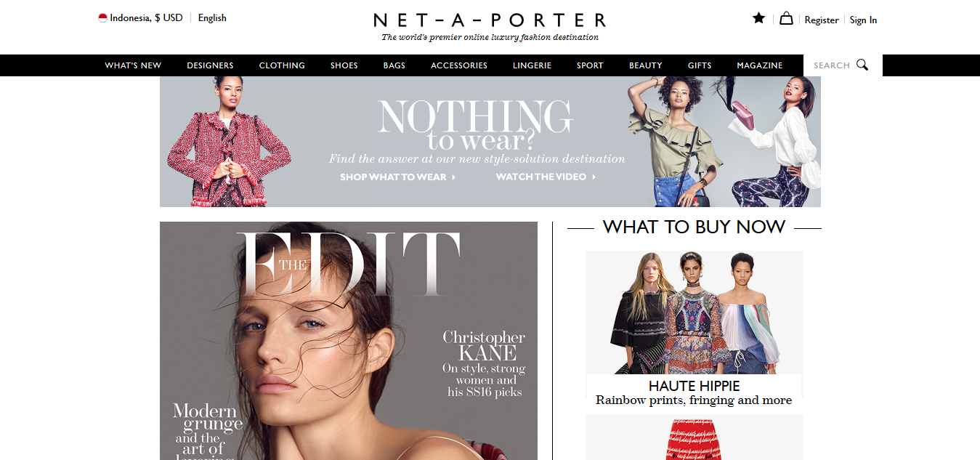Open the Haute Hippie runway thumbnail
This screenshot has width=980, height=460.
coord(694,312)
